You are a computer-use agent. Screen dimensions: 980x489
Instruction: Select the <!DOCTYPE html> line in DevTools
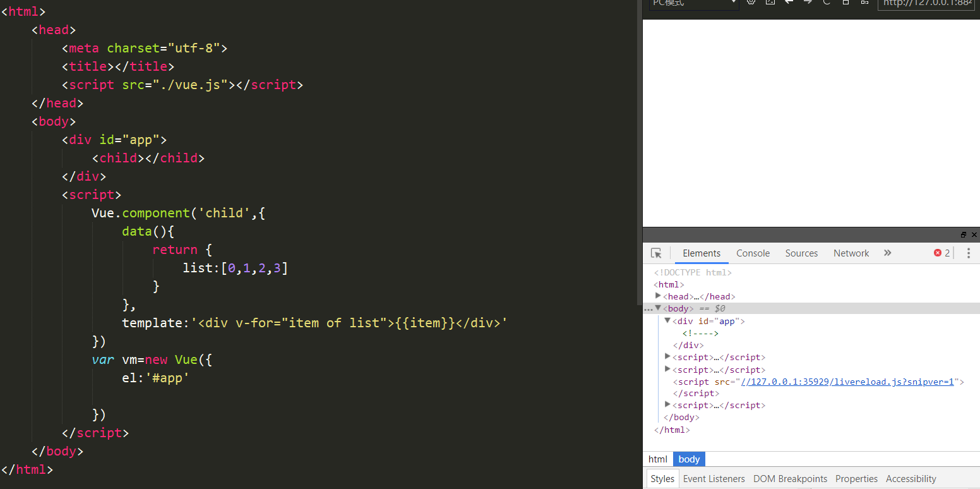[693, 273]
